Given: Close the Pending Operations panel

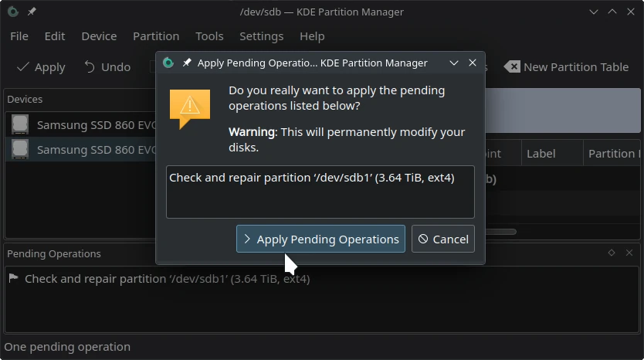Looking at the screenshot, I should (630, 253).
